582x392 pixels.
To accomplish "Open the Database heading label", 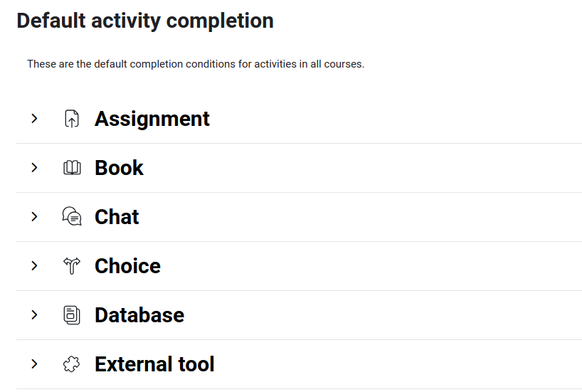I will 139,314.
